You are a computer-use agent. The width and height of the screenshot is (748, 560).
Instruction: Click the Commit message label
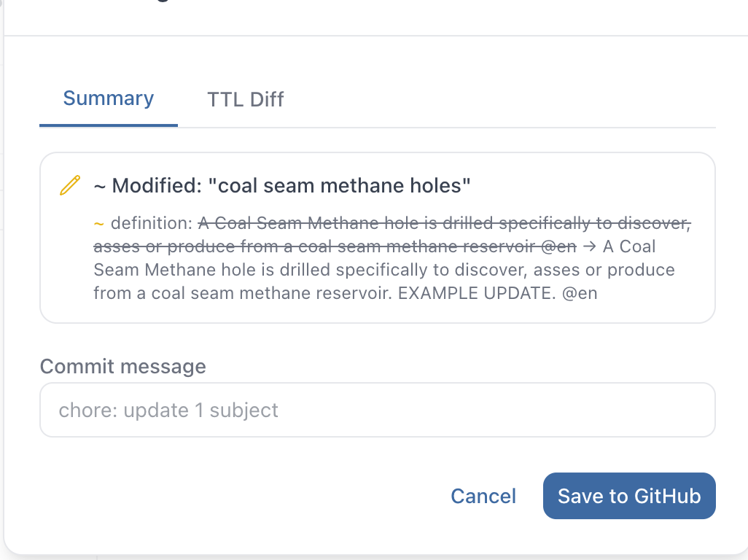click(x=122, y=367)
